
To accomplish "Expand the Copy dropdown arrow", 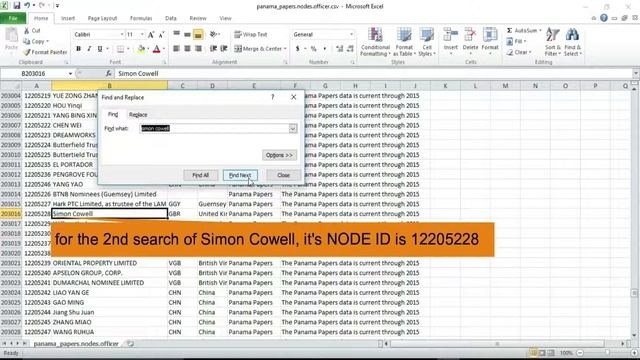I will click(x=47, y=42).
